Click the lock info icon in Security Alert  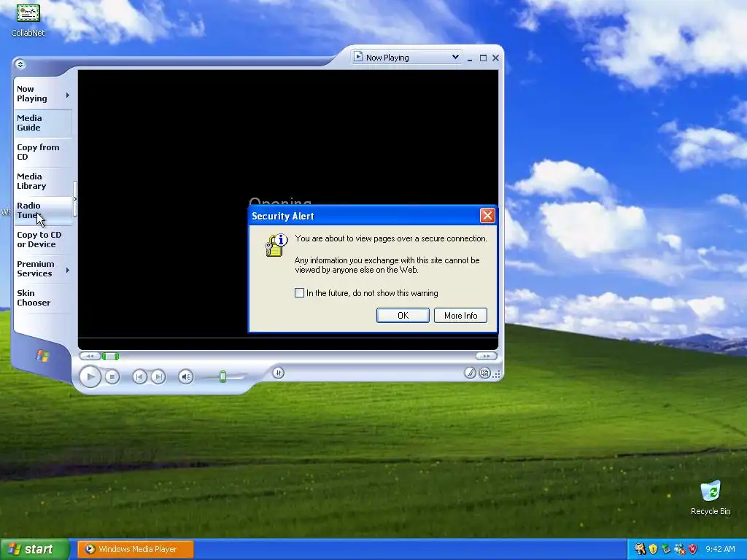pos(276,245)
